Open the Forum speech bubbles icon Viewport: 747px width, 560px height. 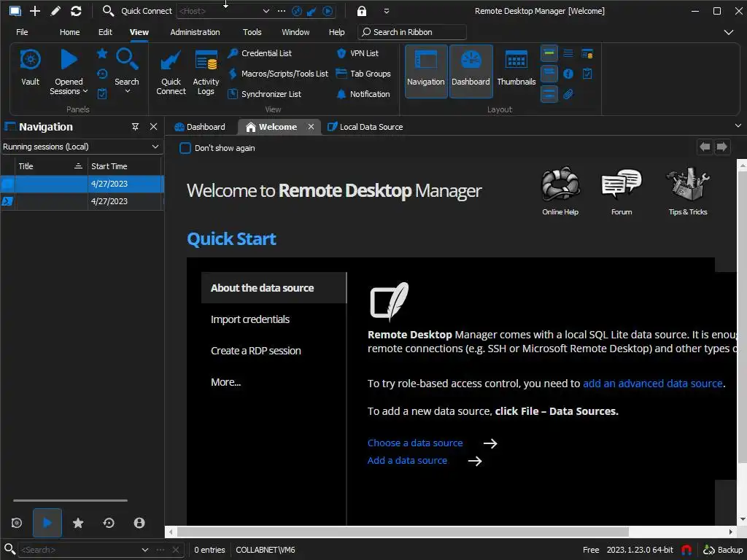622,192
